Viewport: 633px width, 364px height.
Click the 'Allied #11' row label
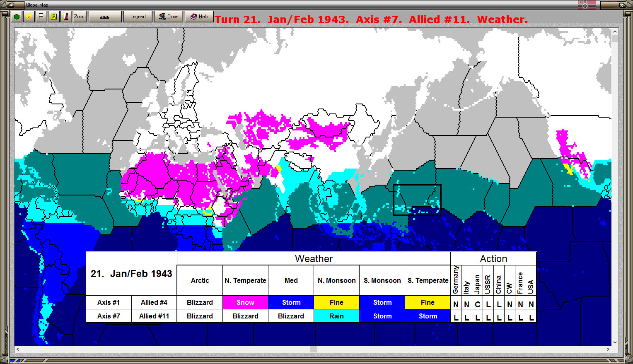point(154,316)
